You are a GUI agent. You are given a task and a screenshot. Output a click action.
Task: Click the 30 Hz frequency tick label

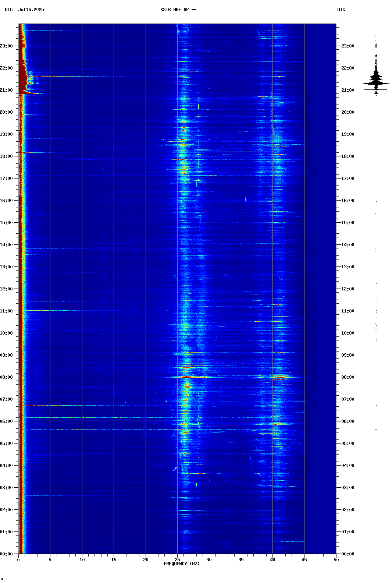[x=209, y=559]
